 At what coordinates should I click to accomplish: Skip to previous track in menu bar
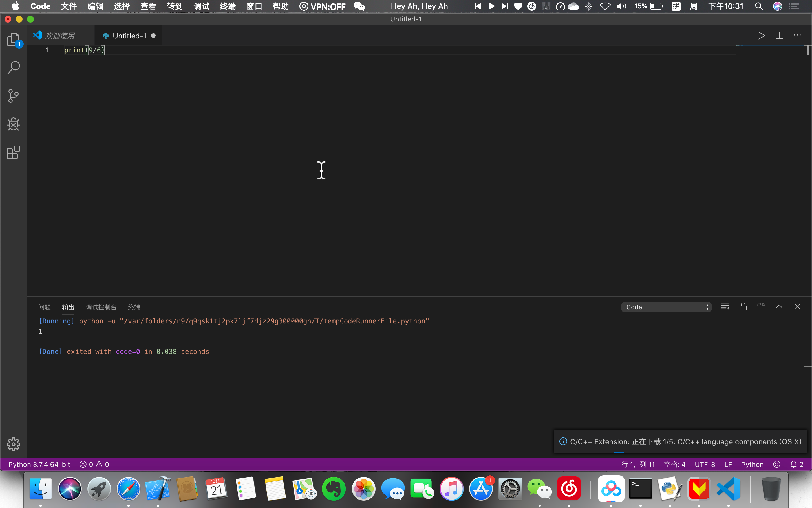coord(477,6)
